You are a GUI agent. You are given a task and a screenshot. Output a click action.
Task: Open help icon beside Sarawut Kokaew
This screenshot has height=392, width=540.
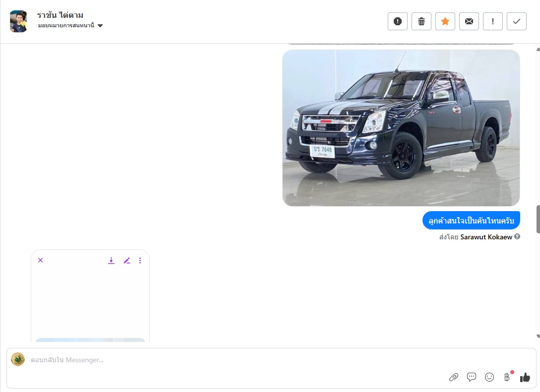pos(517,237)
